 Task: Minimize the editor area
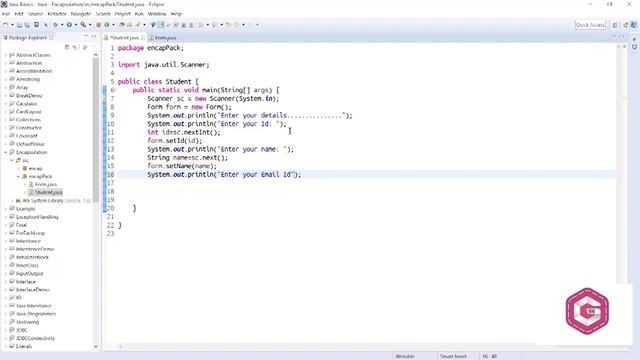[x=613, y=37]
